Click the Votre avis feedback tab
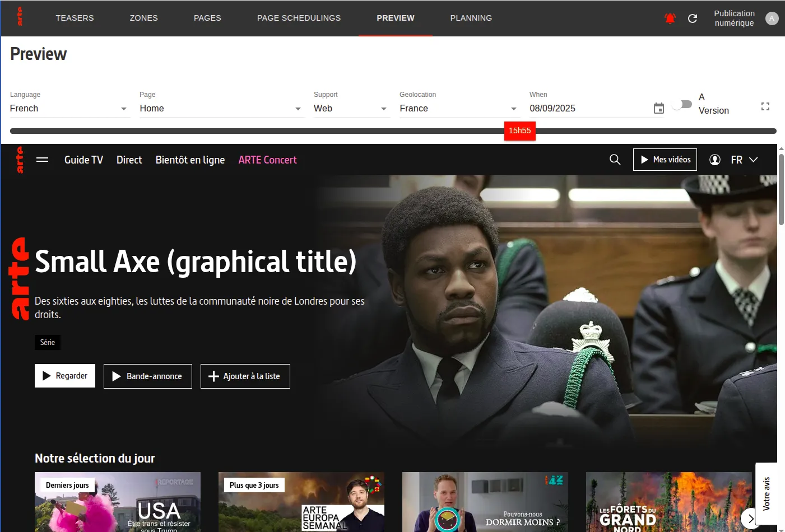Image resolution: width=785 pixels, height=532 pixels. (767, 493)
